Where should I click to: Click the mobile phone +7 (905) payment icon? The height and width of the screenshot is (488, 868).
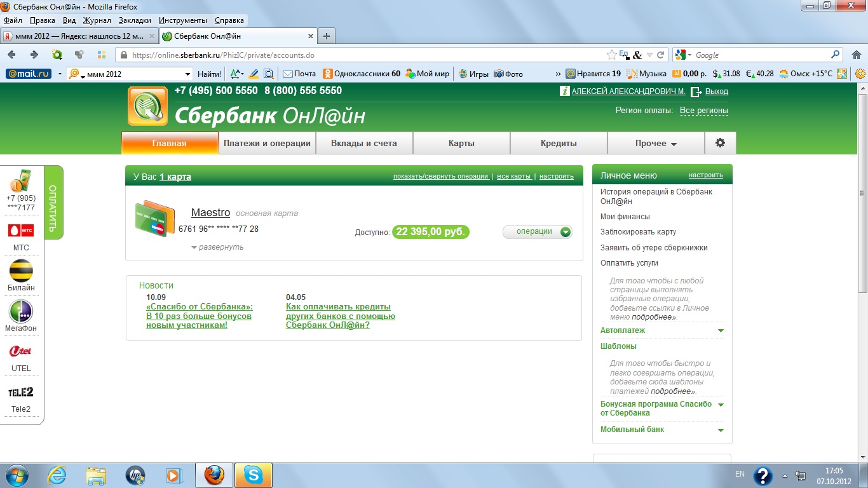(21, 180)
